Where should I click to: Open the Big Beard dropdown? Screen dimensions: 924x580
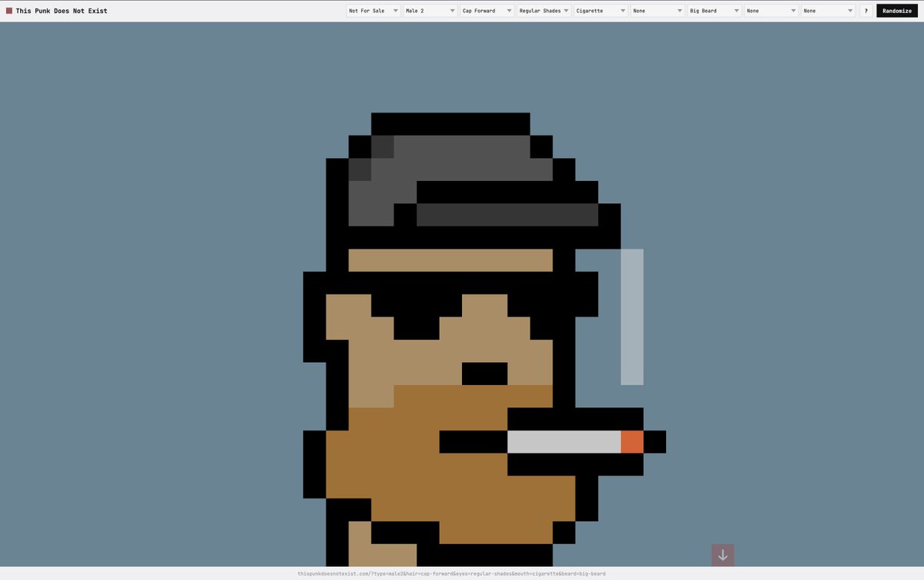(715, 11)
